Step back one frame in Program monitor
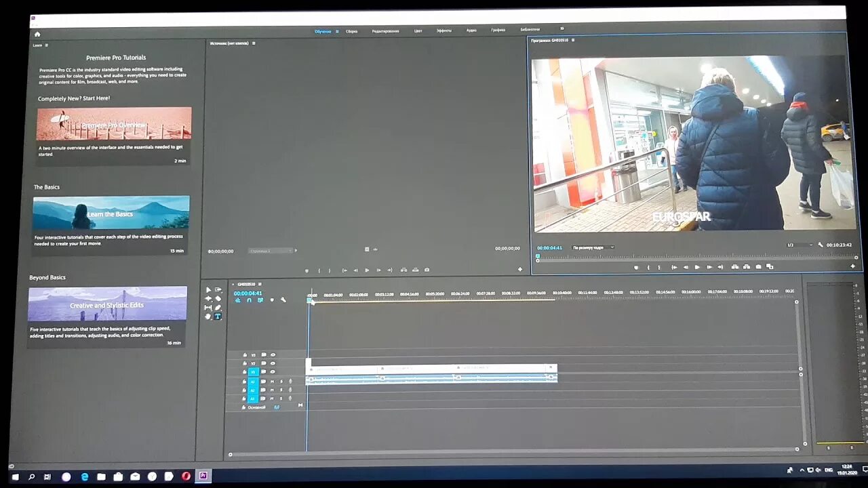The image size is (868, 488). (x=686, y=267)
